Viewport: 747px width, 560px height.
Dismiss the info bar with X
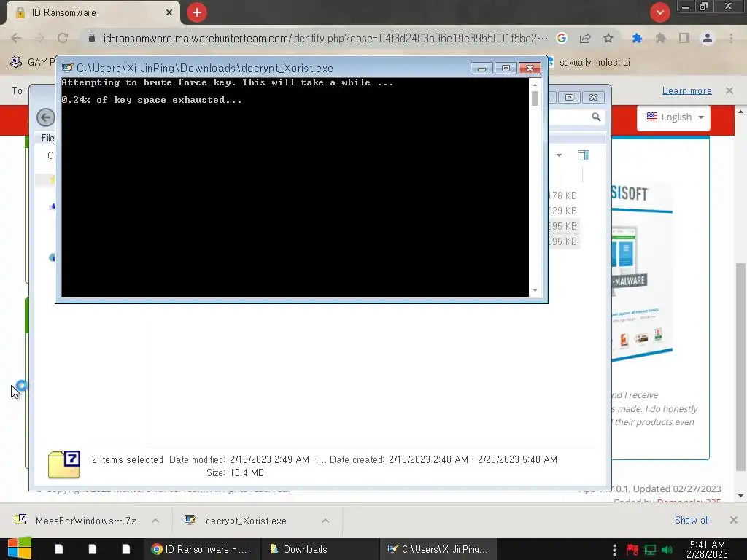729,90
